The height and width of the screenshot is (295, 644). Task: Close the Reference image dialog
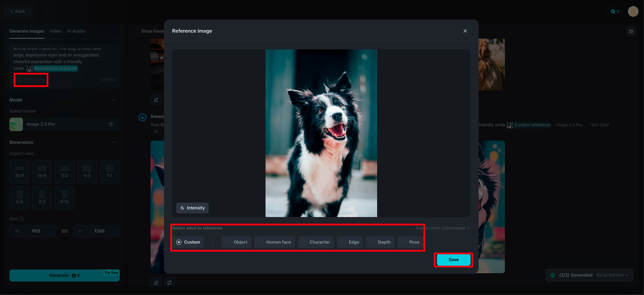coord(465,31)
